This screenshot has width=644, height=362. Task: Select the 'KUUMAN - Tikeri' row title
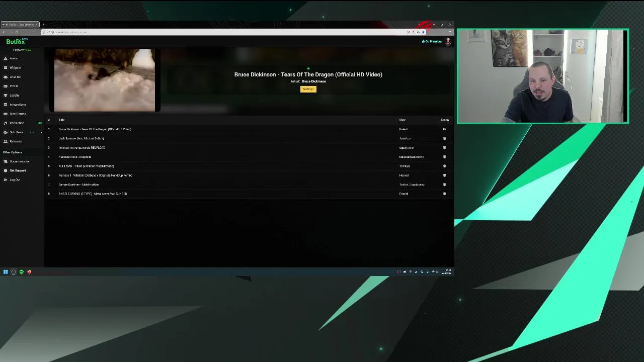point(86,166)
